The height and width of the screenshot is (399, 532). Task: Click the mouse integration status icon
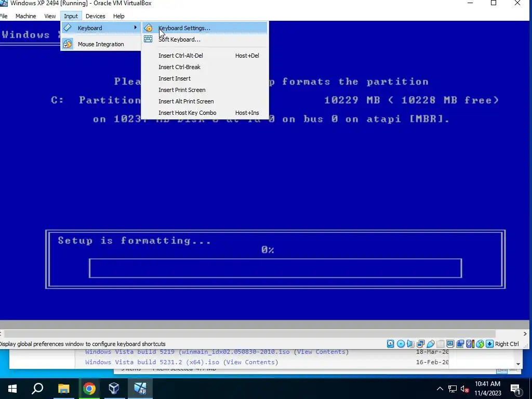tap(480, 344)
